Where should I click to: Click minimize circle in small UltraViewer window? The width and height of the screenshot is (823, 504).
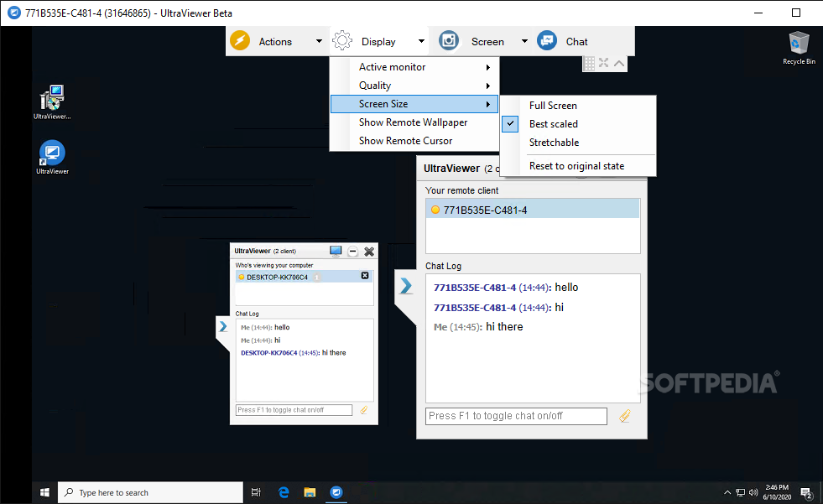click(x=352, y=252)
